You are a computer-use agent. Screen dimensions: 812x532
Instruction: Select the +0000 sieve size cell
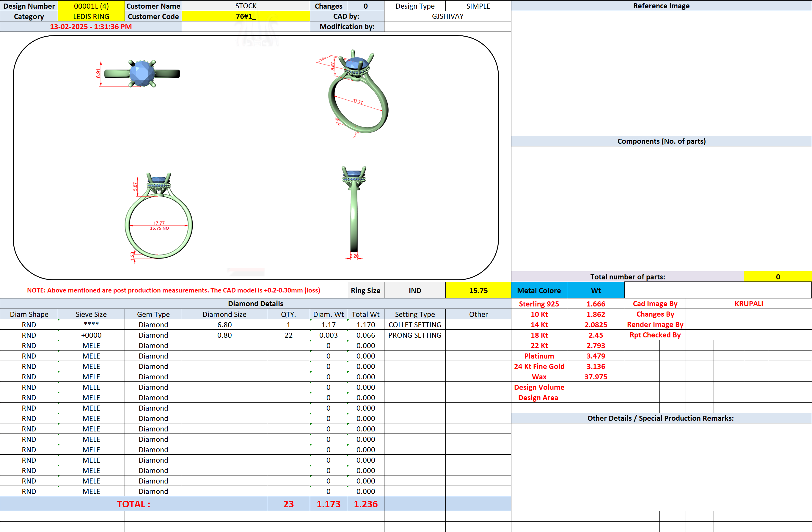pyautogui.click(x=91, y=335)
